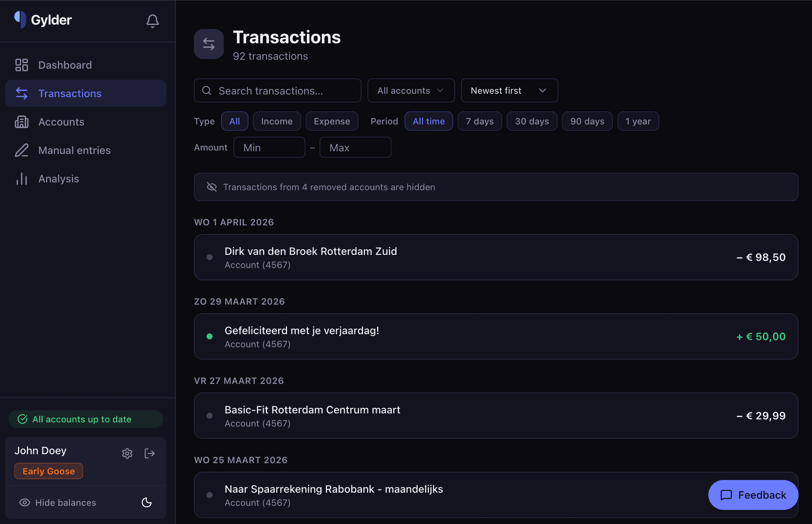Select the Manual entries pencil icon
The image size is (812, 524).
coord(22,150)
